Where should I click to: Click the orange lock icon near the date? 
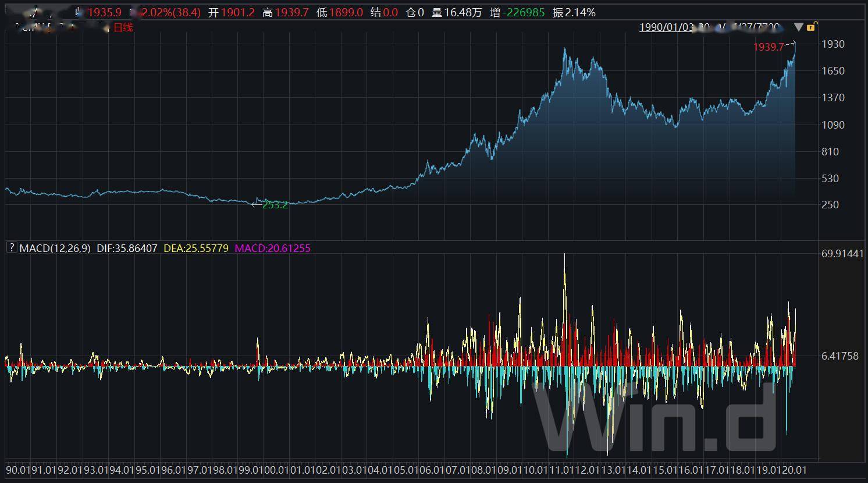point(812,27)
